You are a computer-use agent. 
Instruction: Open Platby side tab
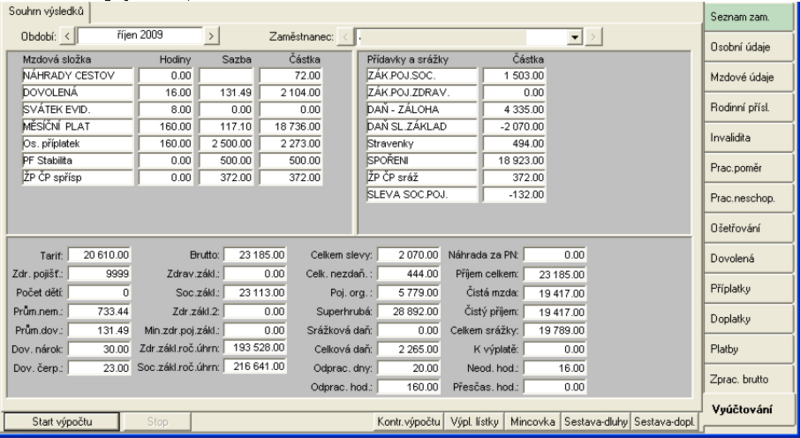click(749, 349)
